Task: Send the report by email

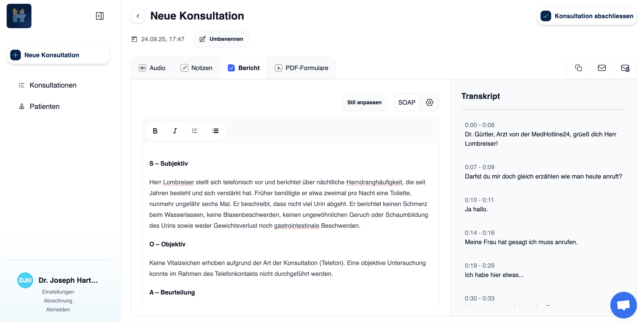Action: click(x=601, y=68)
